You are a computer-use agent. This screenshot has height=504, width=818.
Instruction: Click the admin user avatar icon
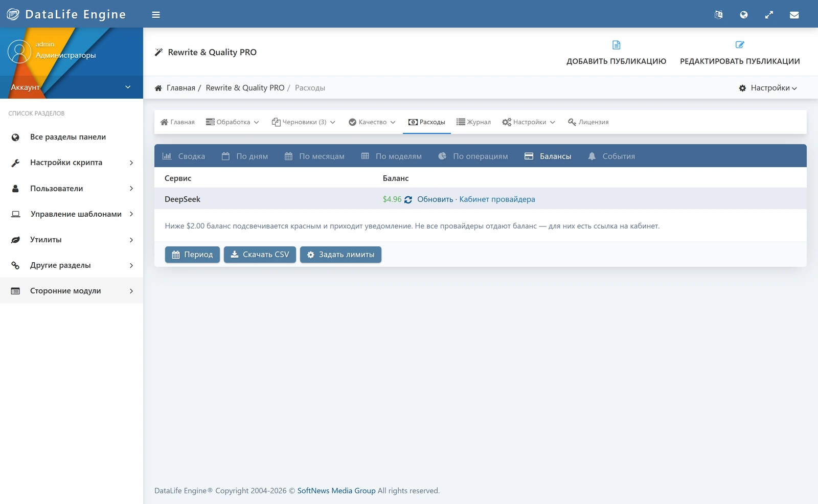point(19,52)
